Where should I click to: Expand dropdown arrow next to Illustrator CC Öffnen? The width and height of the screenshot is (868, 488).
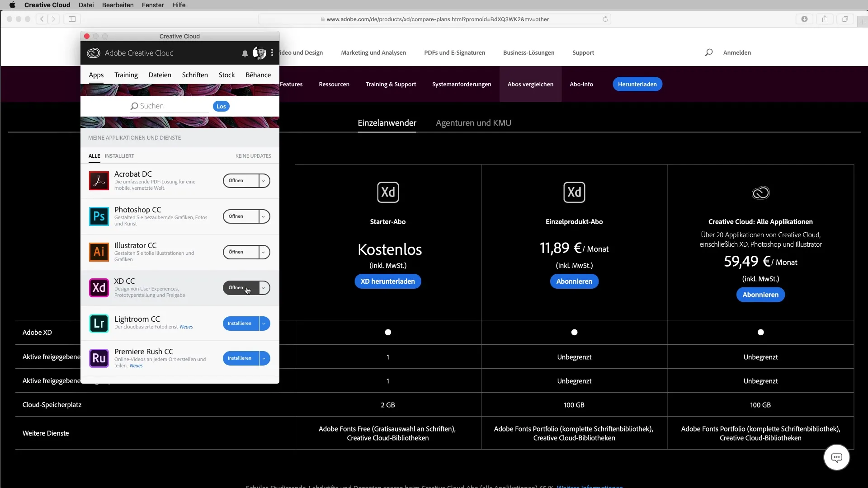264,252
